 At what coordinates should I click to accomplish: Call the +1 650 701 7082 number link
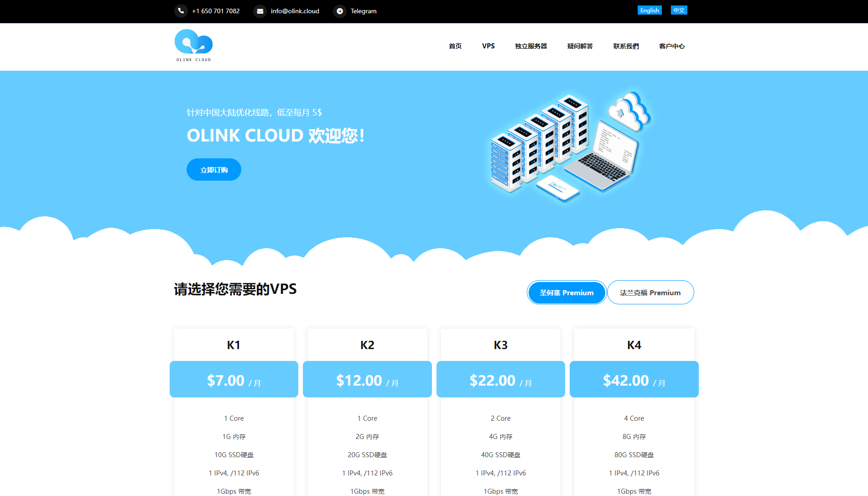click(216, 11)
